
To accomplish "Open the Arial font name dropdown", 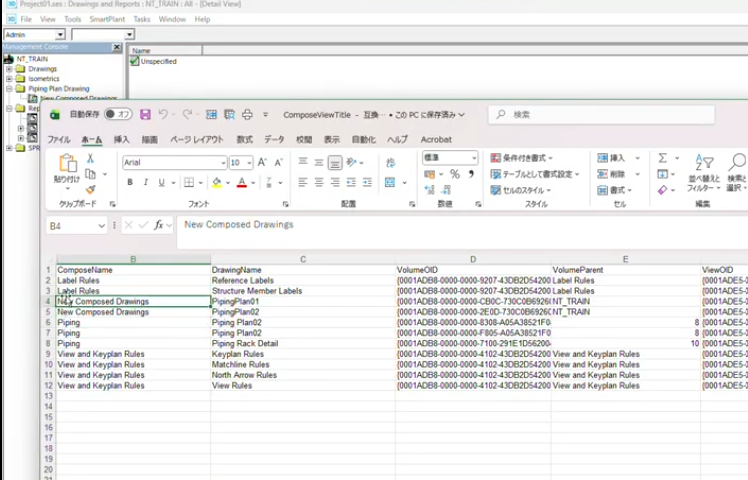I will click(222, 162).
